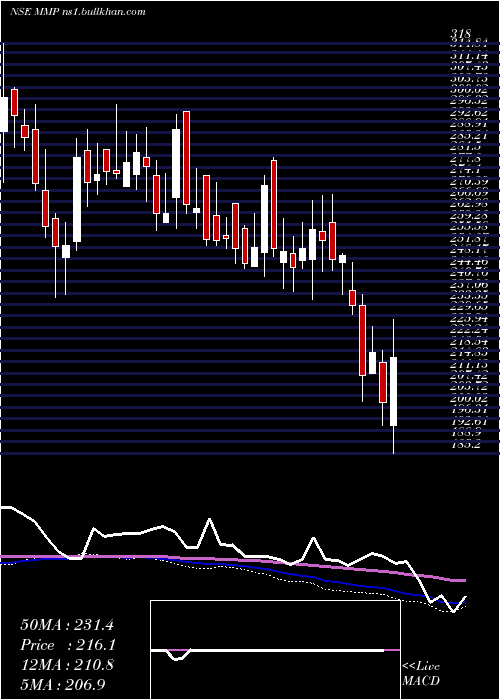Image resolution: width=500 pixels, height=700 pixels.
Task: Select the 12MA : 210.8 readout
Action: [67, 665]
